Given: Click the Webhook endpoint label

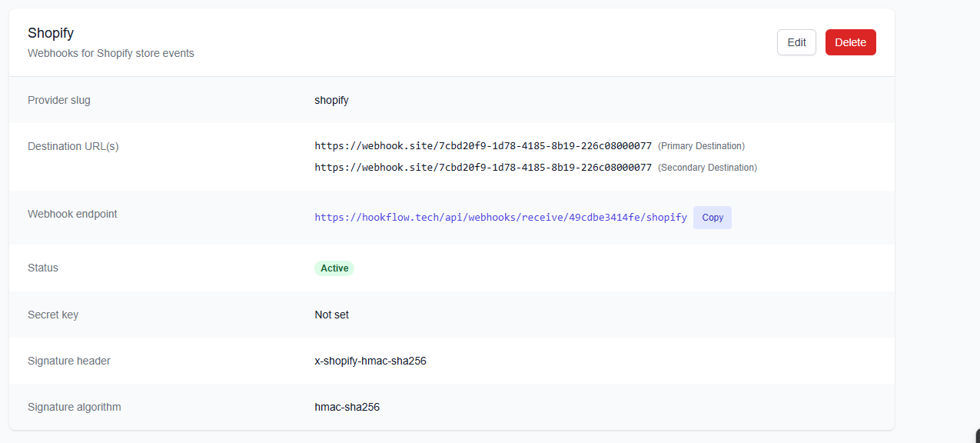Looking at the screenshot, I should click(72, 214).
